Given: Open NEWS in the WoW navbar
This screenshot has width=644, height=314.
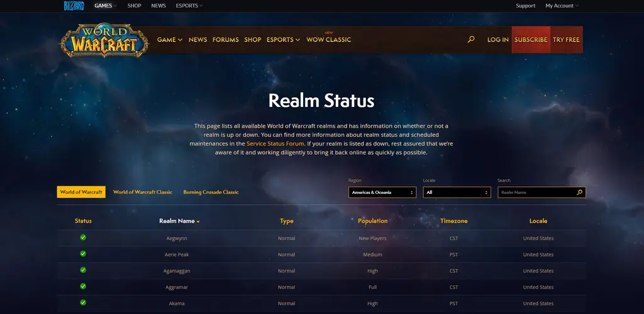Looking at the screenshot, I should 198,40.
